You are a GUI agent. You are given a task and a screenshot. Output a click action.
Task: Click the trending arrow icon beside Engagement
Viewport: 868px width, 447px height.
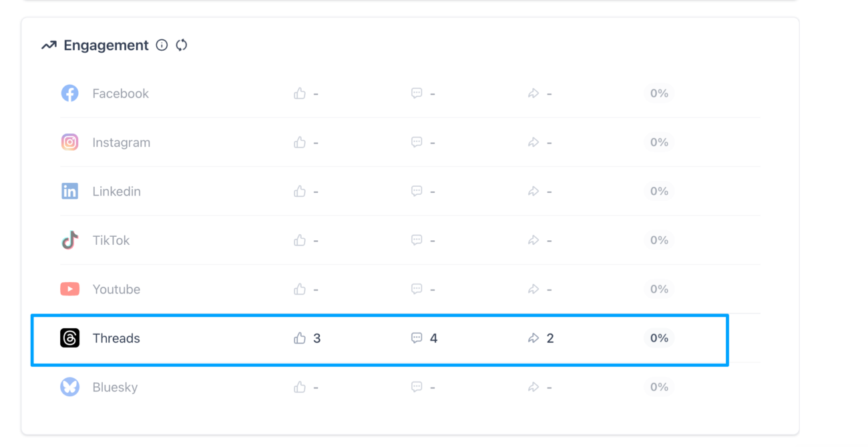tap(47, 45)
